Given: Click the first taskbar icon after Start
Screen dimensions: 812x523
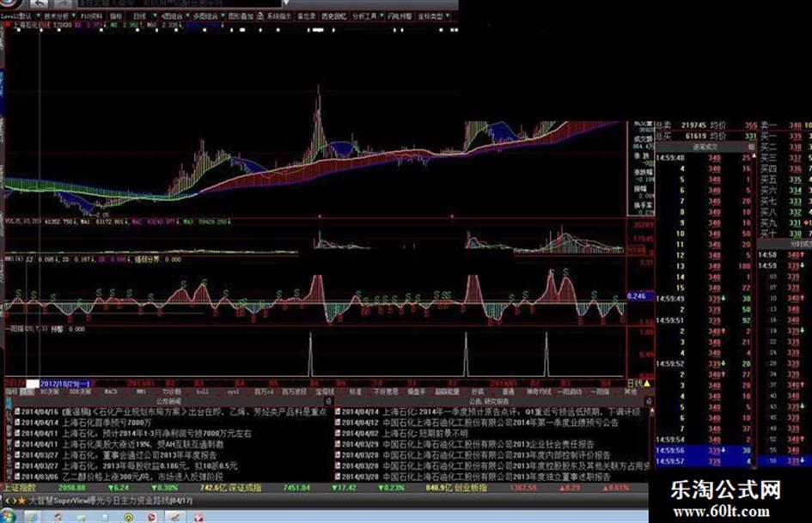Looking at the screenshot, I should tap(32, 517).
